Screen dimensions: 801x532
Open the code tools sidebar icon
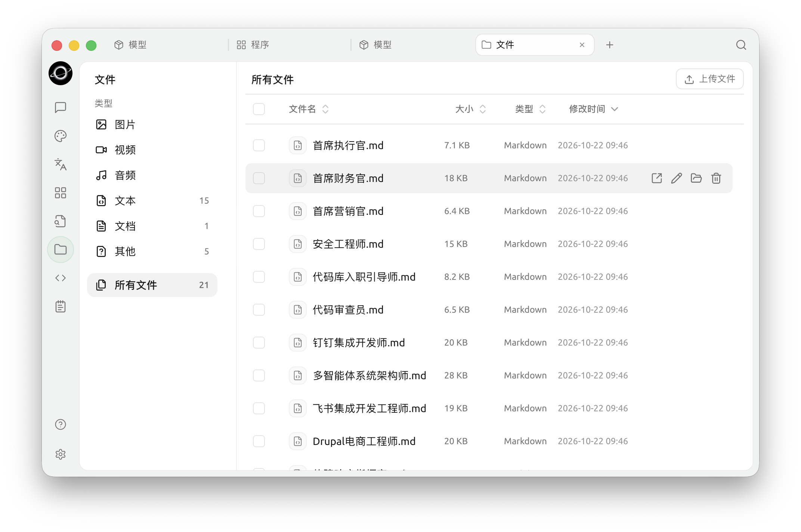coord(61,278)
